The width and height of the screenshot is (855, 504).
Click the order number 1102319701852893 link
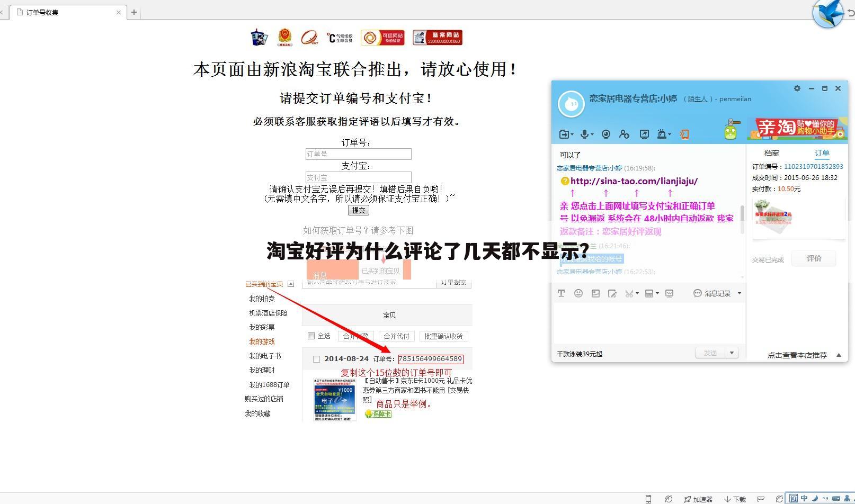[814, 167]
